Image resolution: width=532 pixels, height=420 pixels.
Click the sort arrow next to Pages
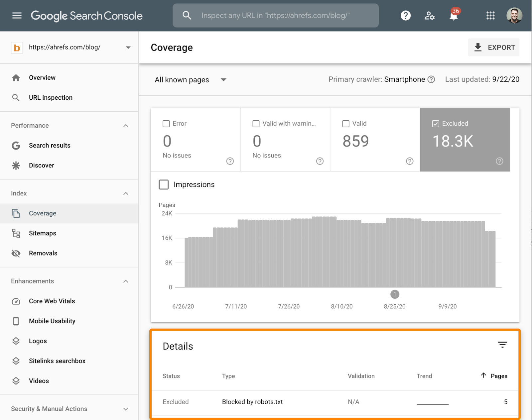[x=484, y=375]
